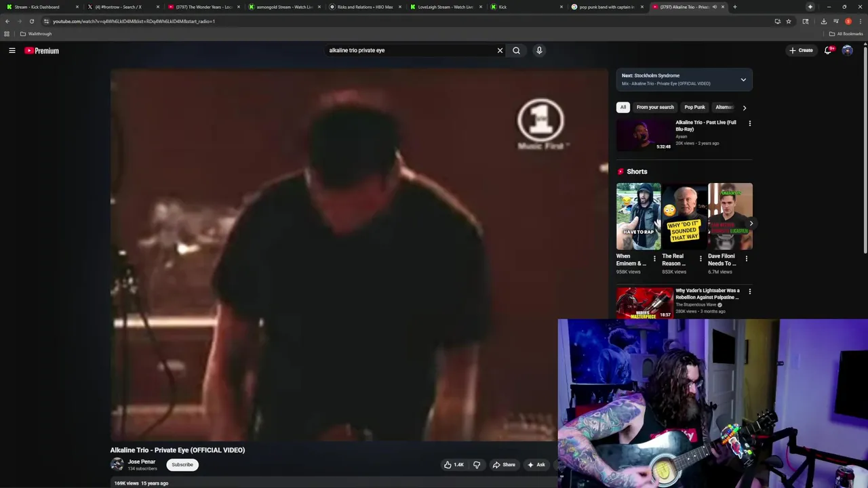
Task: View site information icon in address bar
Action: tap(46, 21)
